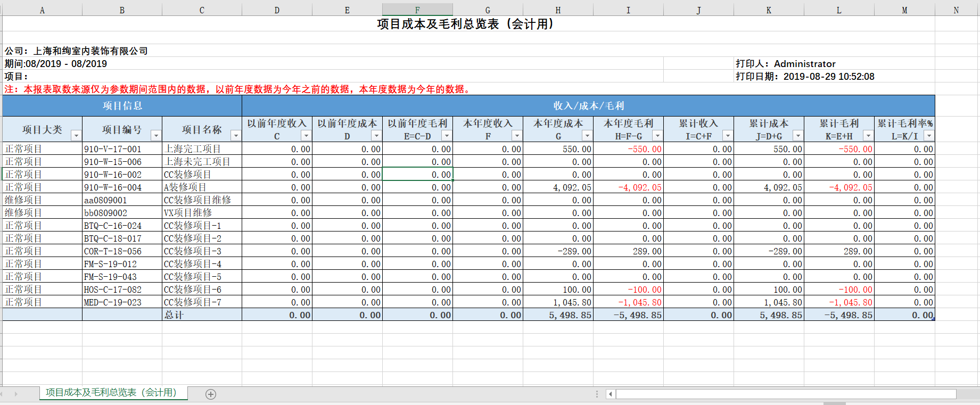Open the 本年度毛利 filter dropdown

[657, 136]
